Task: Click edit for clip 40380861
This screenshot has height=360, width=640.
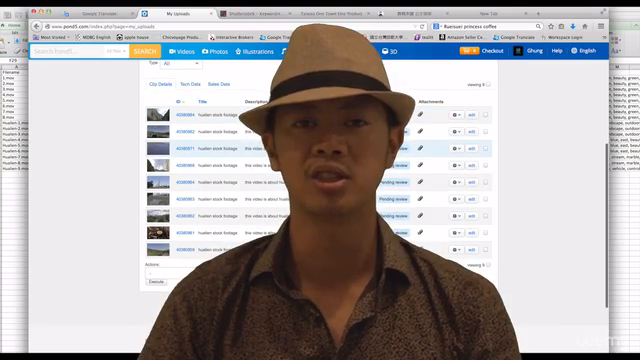Action: pos(471,233)
